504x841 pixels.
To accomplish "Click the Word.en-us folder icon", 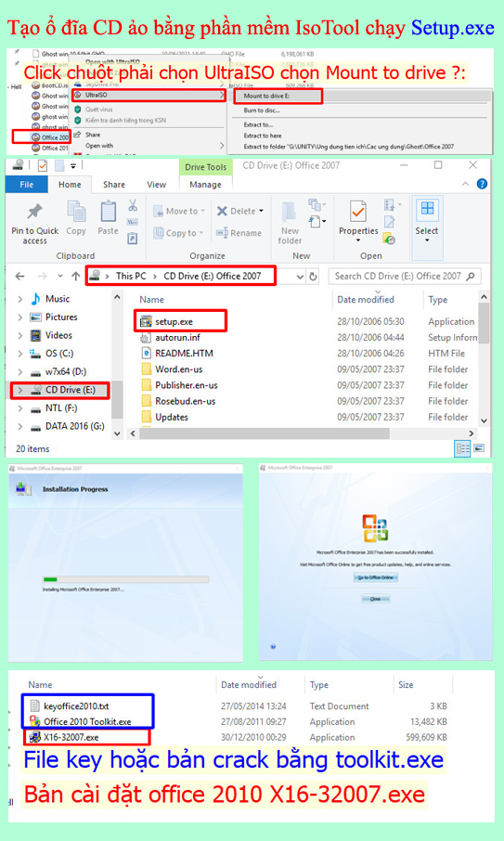I will click(x=146, y=369).
